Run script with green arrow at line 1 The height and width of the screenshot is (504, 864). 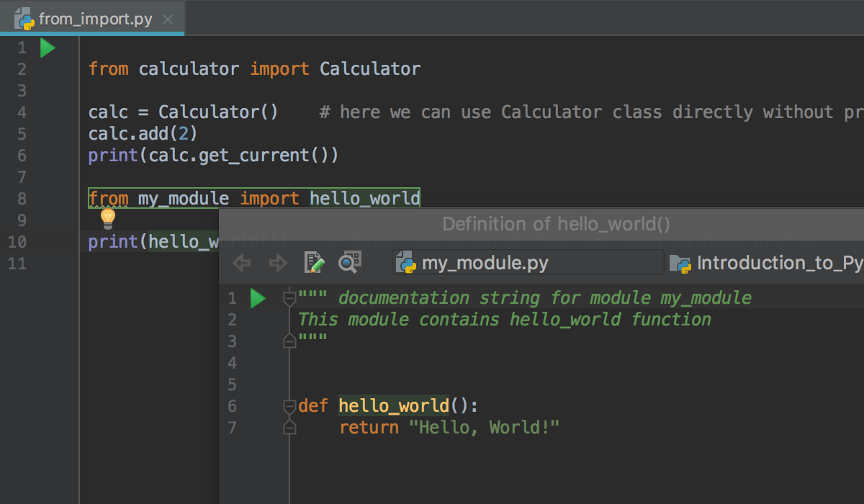coord(48,48)
